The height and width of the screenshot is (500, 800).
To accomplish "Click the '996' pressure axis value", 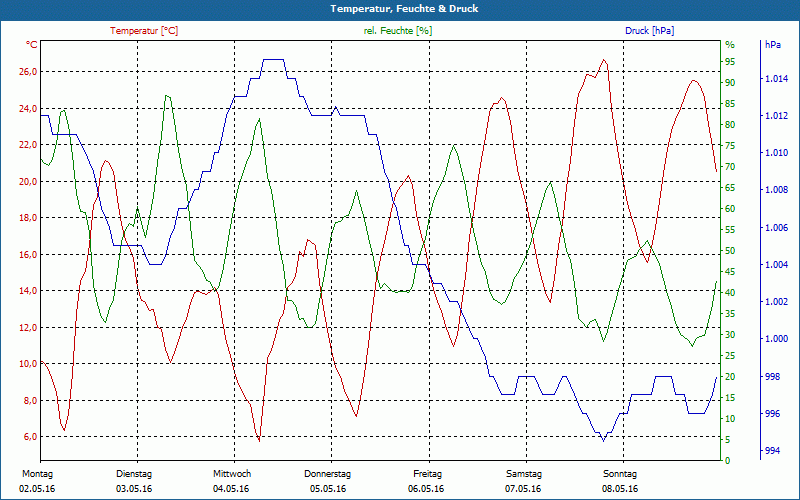I will [x=772, y=414].
